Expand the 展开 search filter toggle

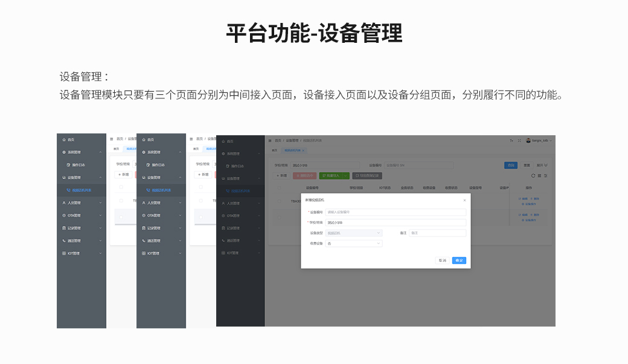tap(542, 165)
